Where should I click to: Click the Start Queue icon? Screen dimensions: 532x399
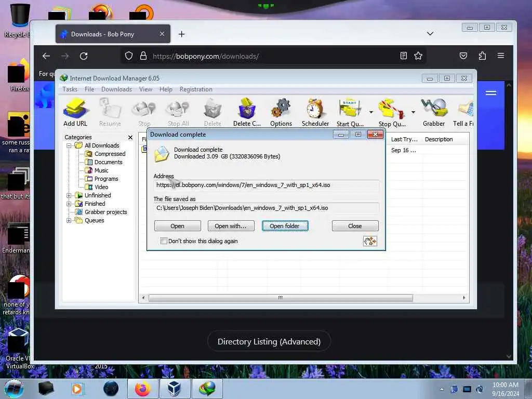(350, 112)
